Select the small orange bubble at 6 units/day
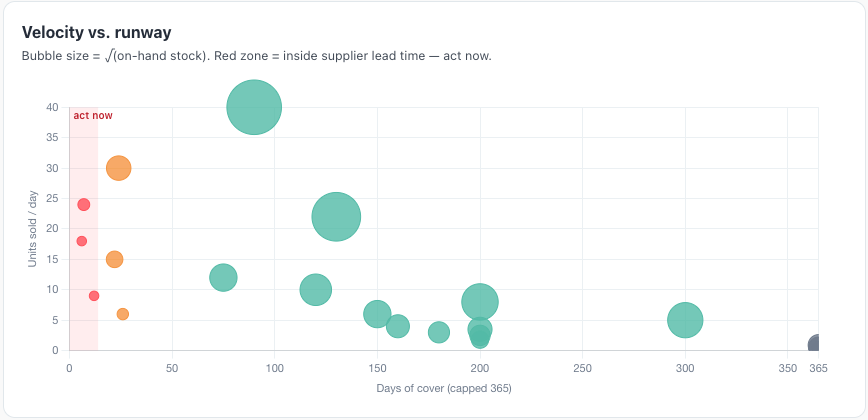 [x=123, y=314]
